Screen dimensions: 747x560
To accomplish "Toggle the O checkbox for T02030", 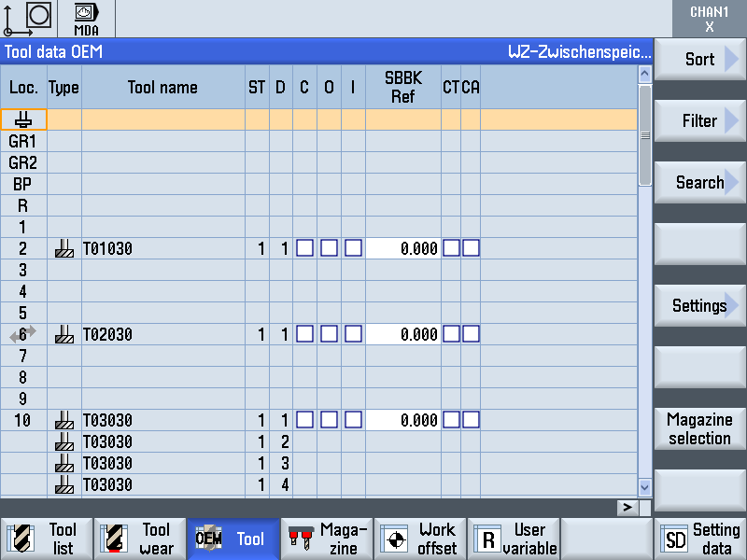I will tap(329, 334).
